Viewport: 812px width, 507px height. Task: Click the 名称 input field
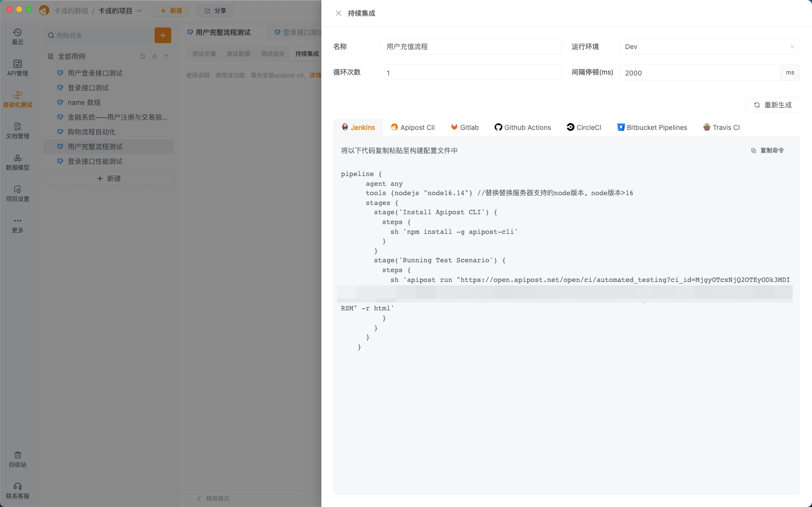pos(471,47)
